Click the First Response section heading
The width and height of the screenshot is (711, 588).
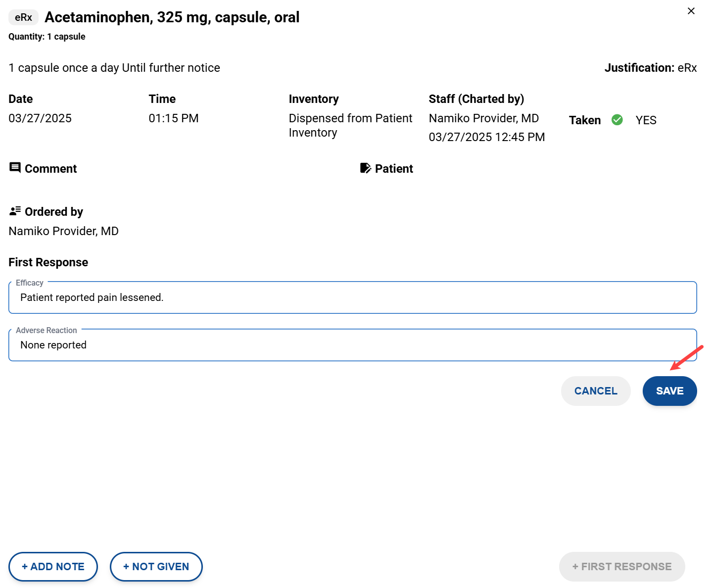(x=48, y=262)
